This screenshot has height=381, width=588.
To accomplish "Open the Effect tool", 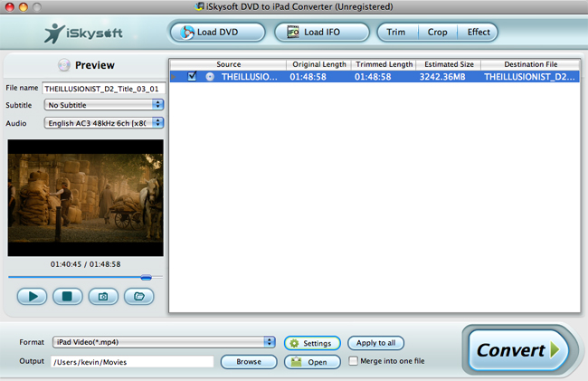I will point(479,33).
